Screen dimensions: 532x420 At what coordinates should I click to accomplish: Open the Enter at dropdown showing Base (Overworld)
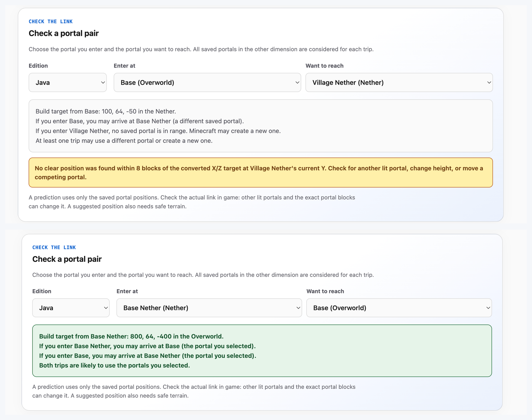(207, 82)
